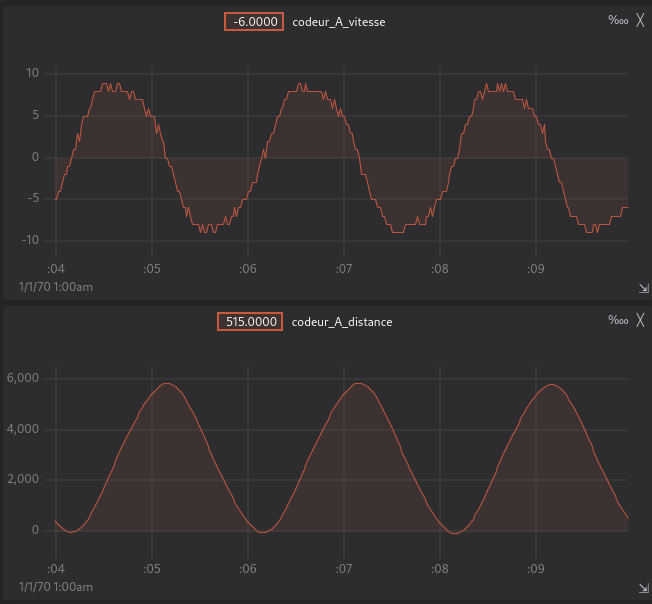The height and width of the screenshot is (604, 652).
Task: Click the per-mille icon on codeur_A_distance chart
Action: click(x=617, y=320)
